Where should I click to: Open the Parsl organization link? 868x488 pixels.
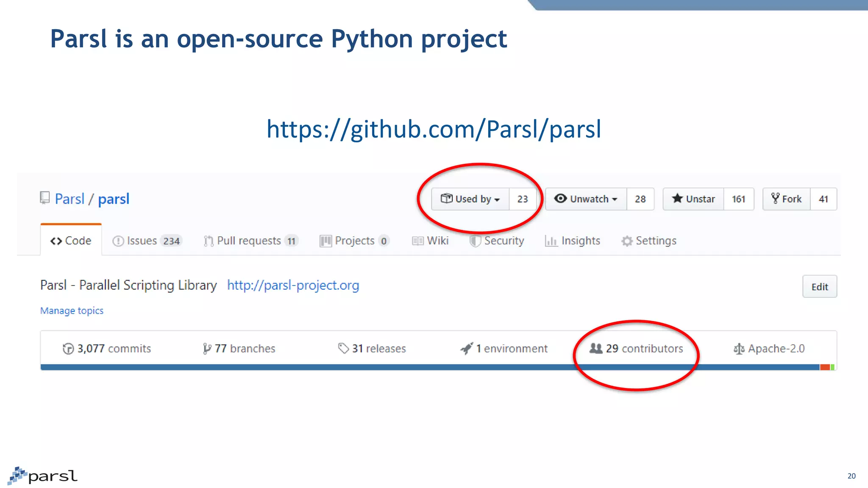pyautogui.click(x=70, y=199)
